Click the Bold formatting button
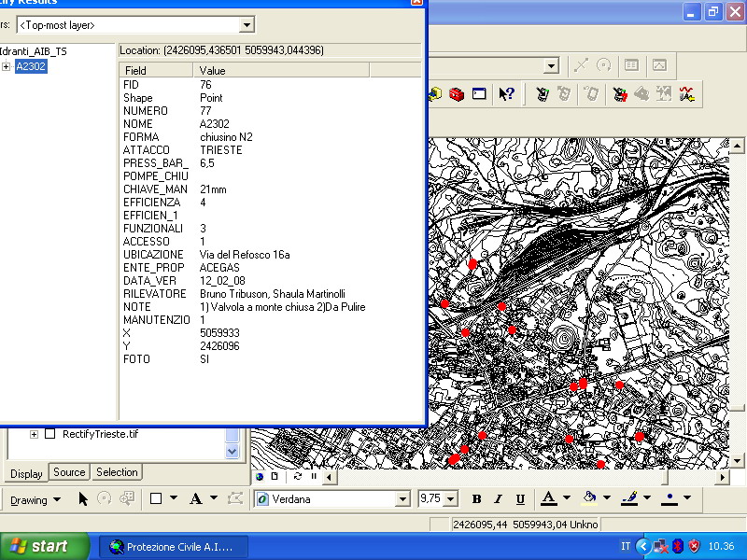747x560 pixels. coord(476,499)
